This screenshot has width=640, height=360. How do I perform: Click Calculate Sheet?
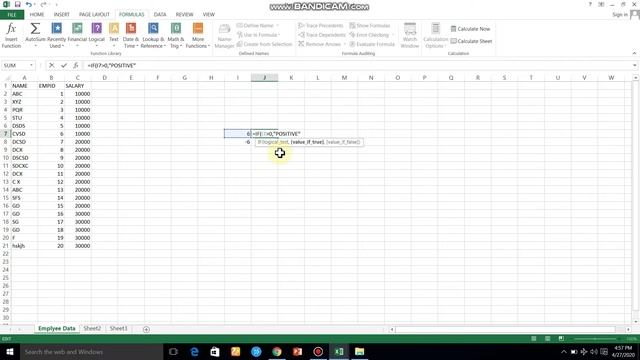(x=471, y=41)
